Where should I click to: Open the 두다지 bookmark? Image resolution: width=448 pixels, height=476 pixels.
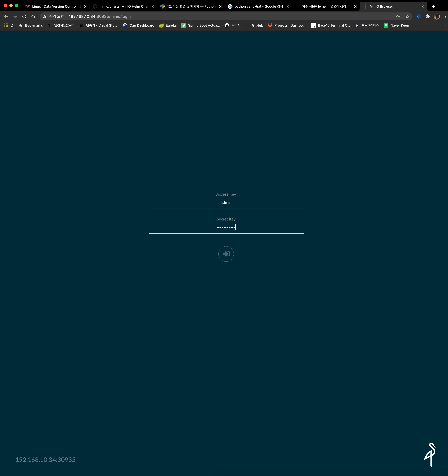pos(233,25)
